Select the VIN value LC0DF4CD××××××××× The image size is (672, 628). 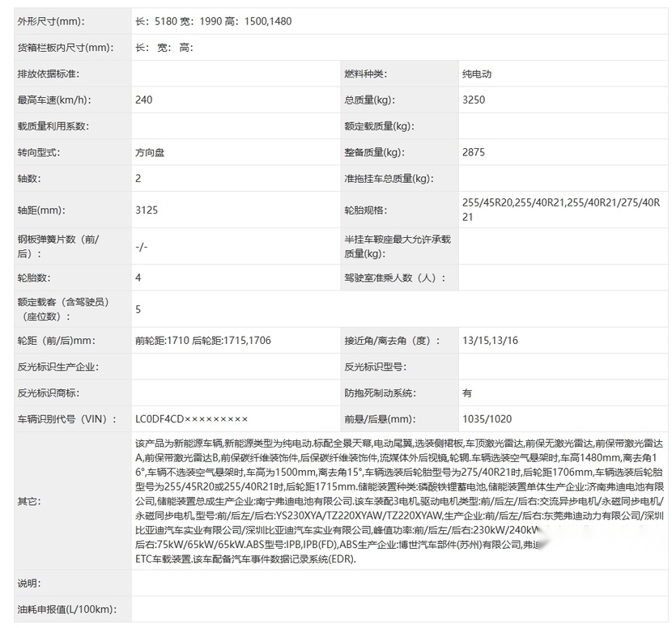pos(192,419)
